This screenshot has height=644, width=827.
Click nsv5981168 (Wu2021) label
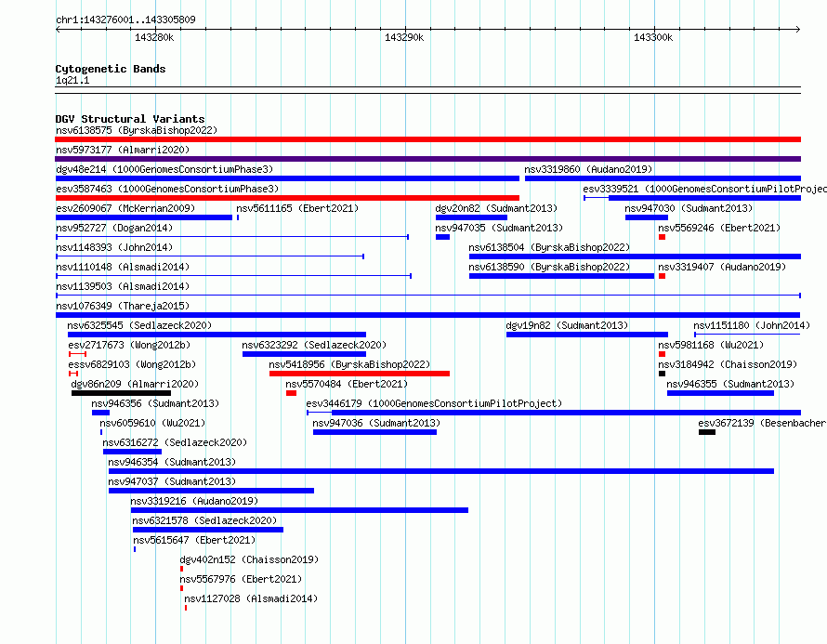click(711, 345)
